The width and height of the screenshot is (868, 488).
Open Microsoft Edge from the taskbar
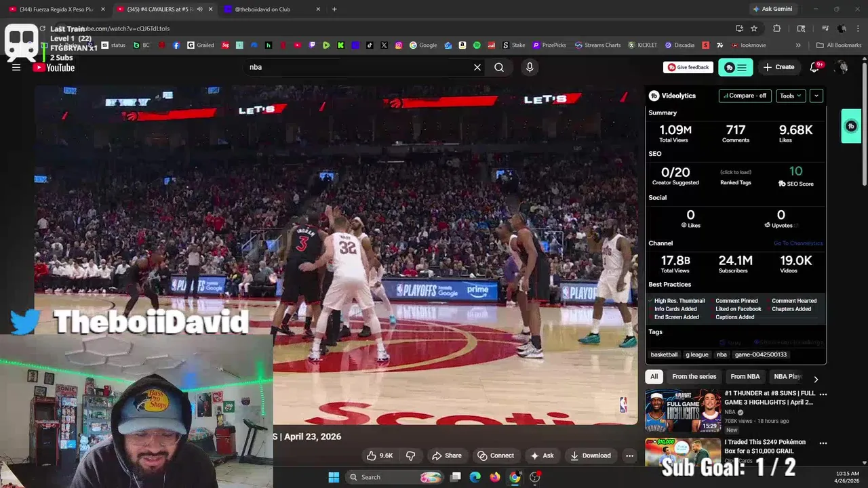coord(475,477)
